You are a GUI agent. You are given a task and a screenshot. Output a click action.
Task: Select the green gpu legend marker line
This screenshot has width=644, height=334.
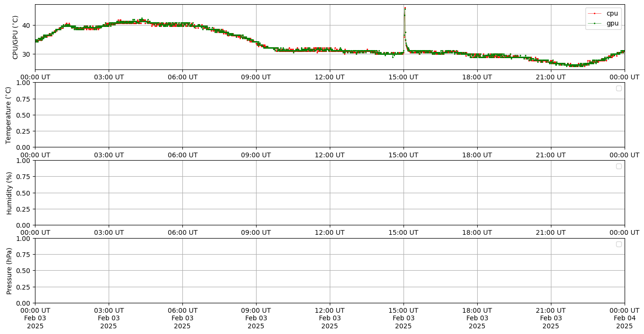pyautogui.click(x=594, y=24)
